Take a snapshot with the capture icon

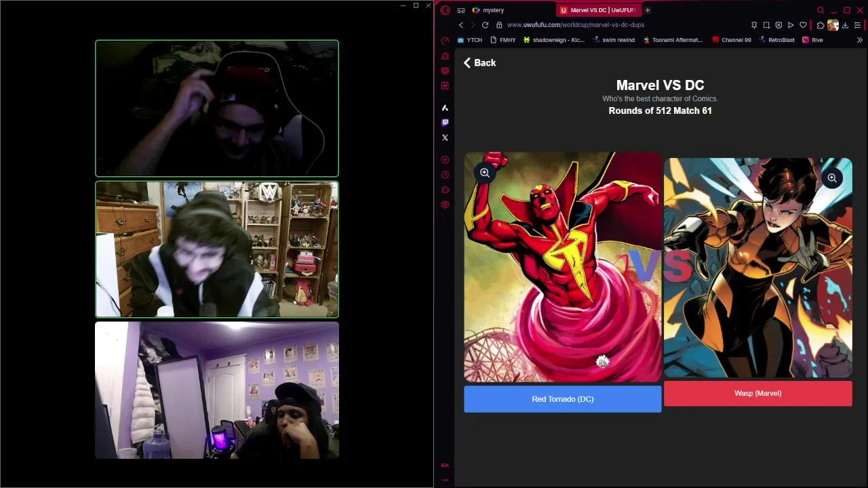[766, 25]
